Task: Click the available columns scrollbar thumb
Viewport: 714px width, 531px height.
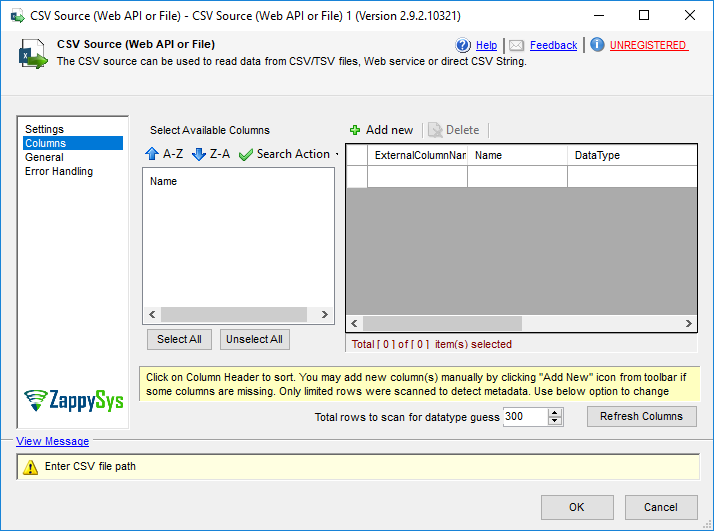Action: 234,315
